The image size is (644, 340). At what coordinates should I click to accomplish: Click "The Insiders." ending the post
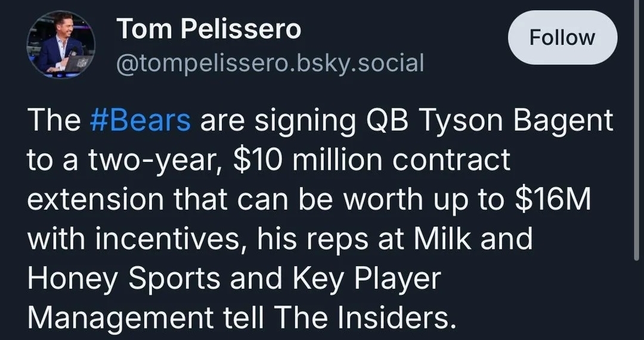(x=366, y=317)
